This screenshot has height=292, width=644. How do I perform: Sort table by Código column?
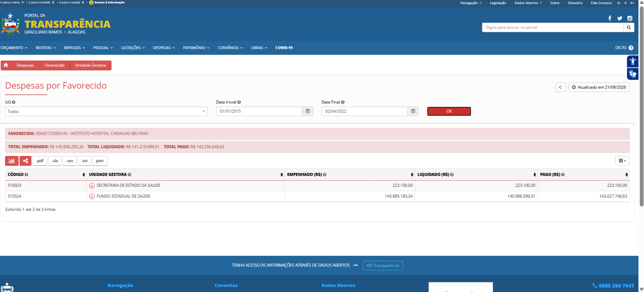pos(84,175)
